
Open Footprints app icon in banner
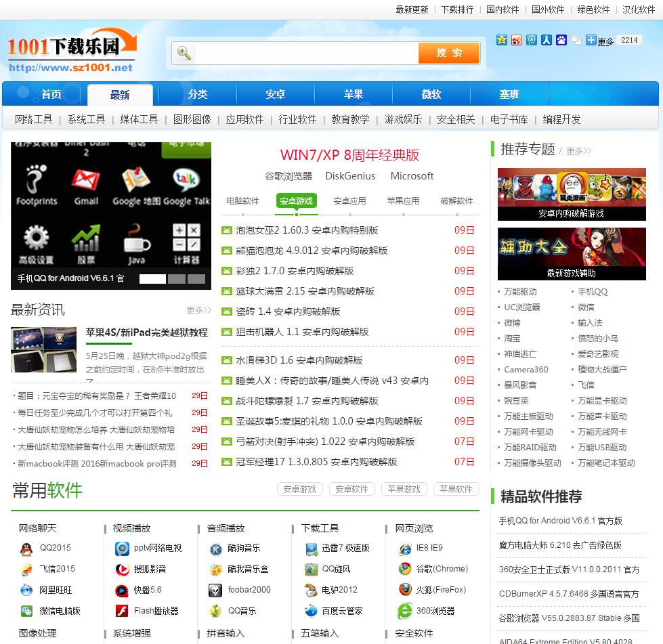pyautogui.click(x=37, y=179)
